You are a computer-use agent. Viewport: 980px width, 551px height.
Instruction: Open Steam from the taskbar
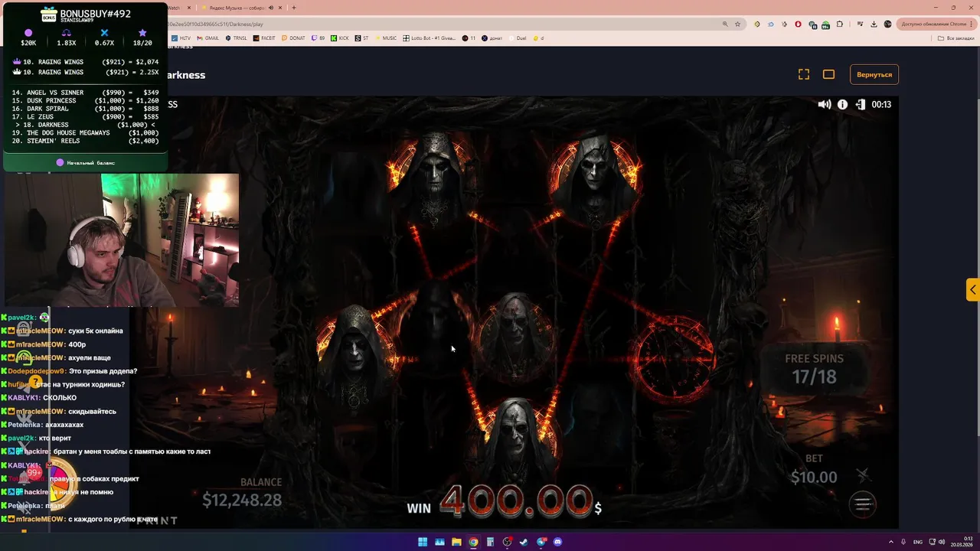[x=524, y=542]
